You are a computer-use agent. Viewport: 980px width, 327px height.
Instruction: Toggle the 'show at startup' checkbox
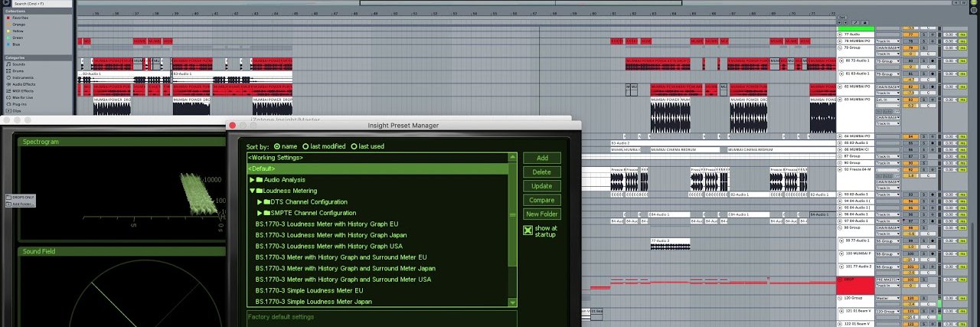tap(528, 230)
